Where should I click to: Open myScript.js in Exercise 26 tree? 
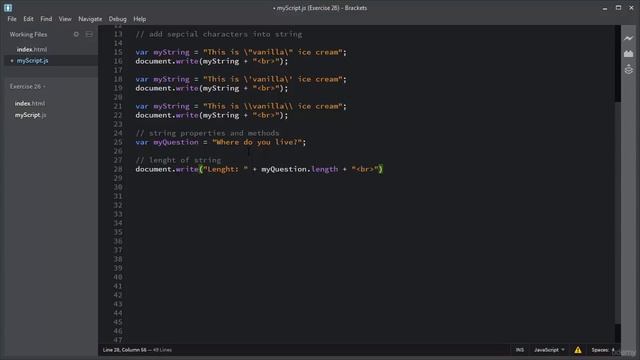31,115
